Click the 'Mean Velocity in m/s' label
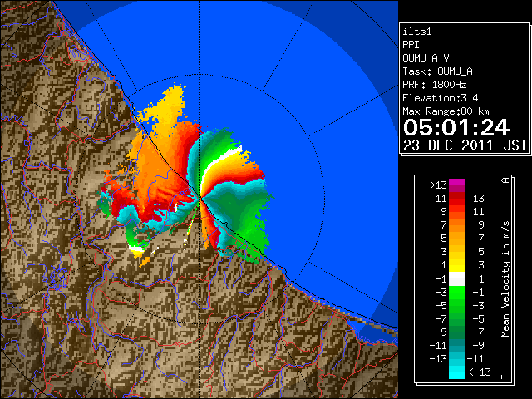The height and width of the screenshot is (399, 532). click(x=505, y=279)
